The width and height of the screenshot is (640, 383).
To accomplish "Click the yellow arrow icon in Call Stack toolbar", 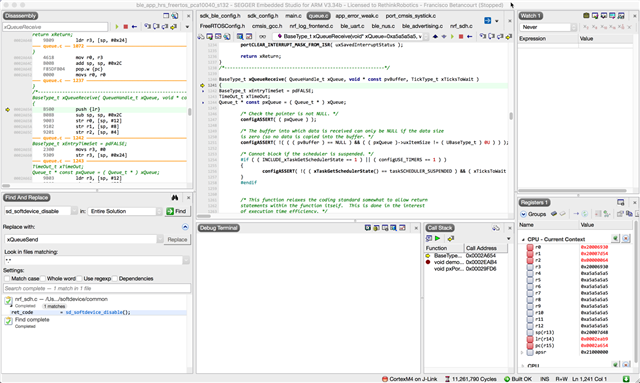I will (451, 238).
